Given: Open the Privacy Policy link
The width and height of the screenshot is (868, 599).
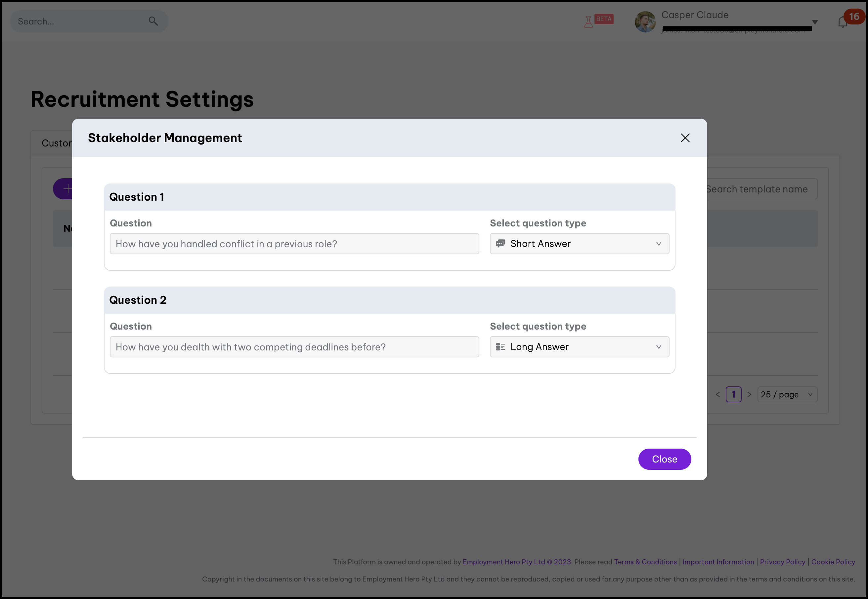Looking at the screenshot, I should [782, 562].
